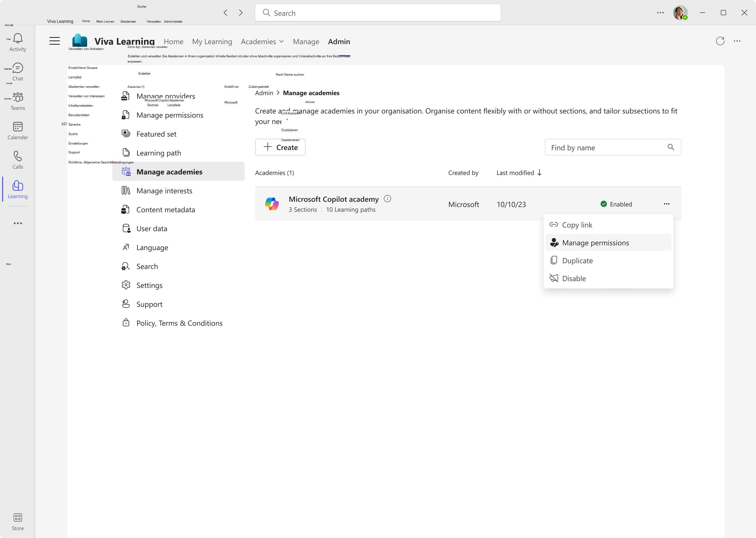
Task: Switch to the My Learning tab
Action: click(212, 42)
